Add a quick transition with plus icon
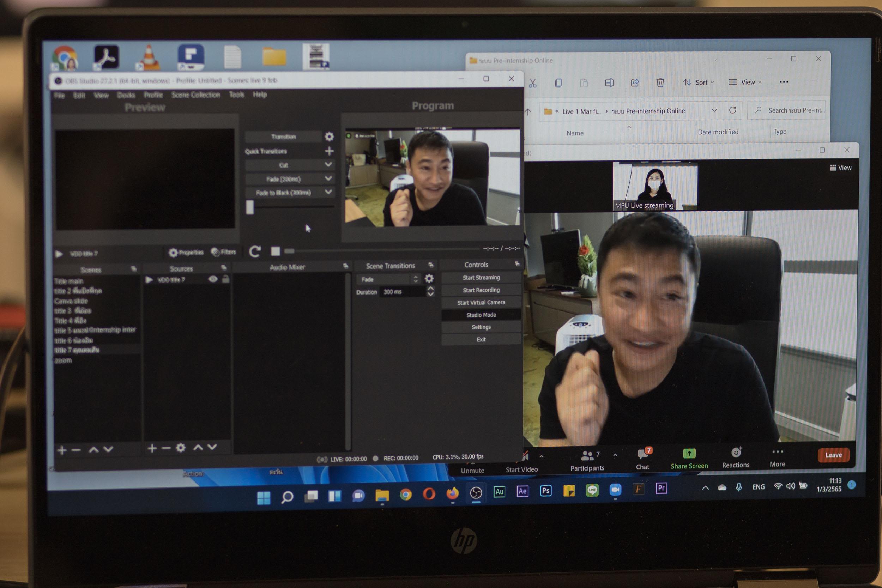Viewport: 882px width, 588px height. point(329,151)
